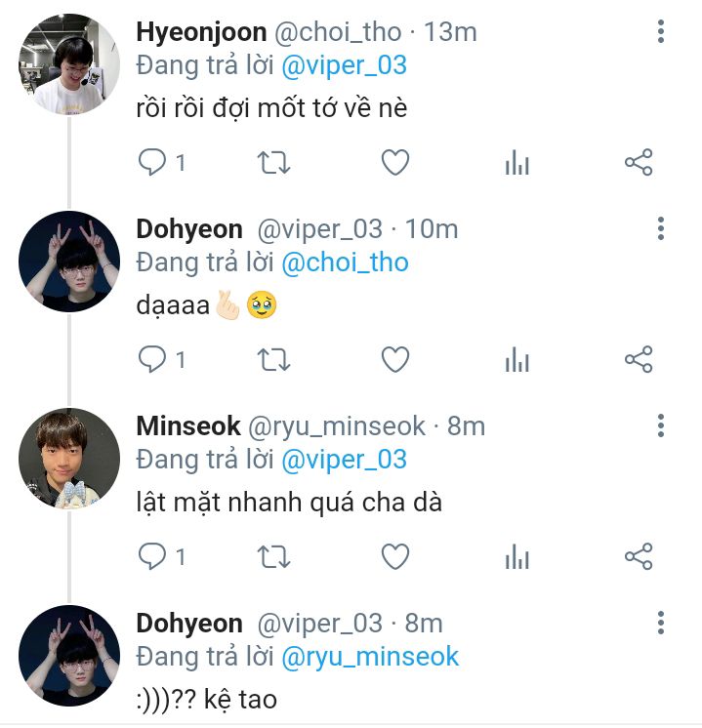Like Minseok's tweet
This screenshot has width=702, height=728.
click(394, 557)
